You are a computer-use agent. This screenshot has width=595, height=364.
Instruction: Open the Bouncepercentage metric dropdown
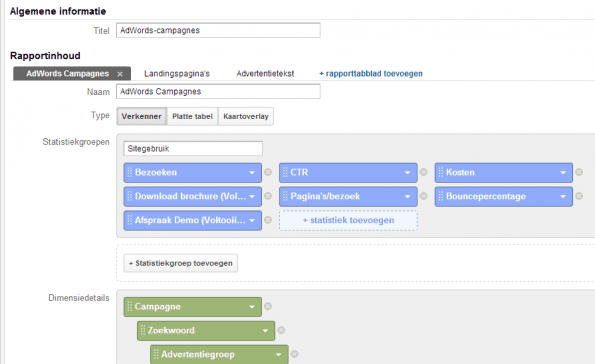563,197
